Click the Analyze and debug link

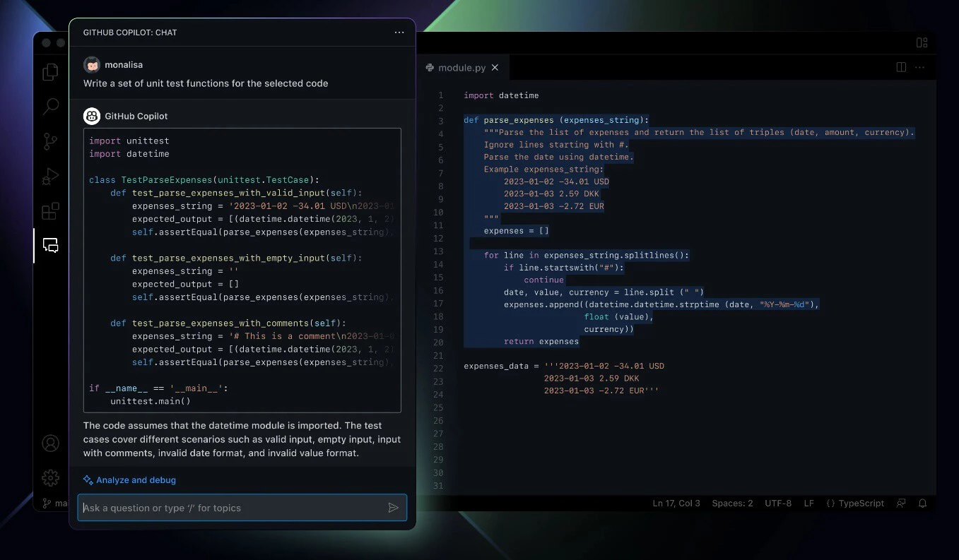[136, 480]
